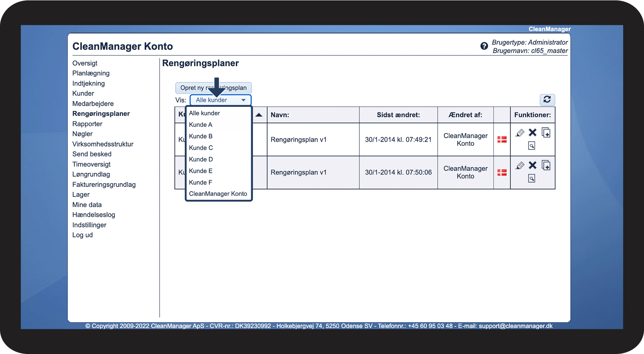Open Rengøringsplaner in sidebar
Screen dimensions: 644x354
pos(101,114)
